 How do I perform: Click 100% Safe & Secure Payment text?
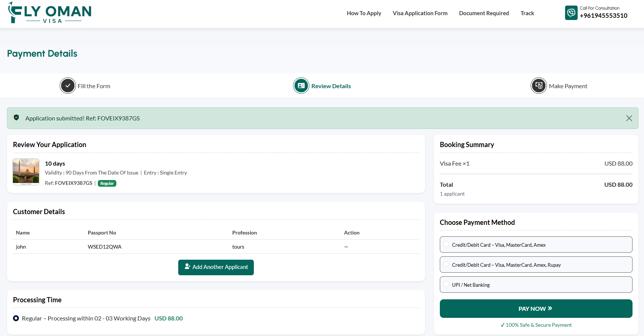[536, 325]
